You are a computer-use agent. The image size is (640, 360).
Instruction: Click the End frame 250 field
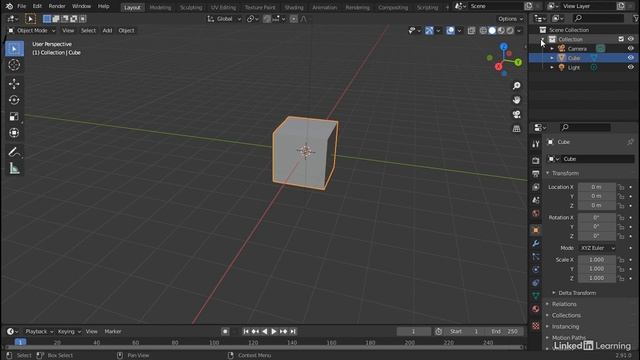point(504,331)
